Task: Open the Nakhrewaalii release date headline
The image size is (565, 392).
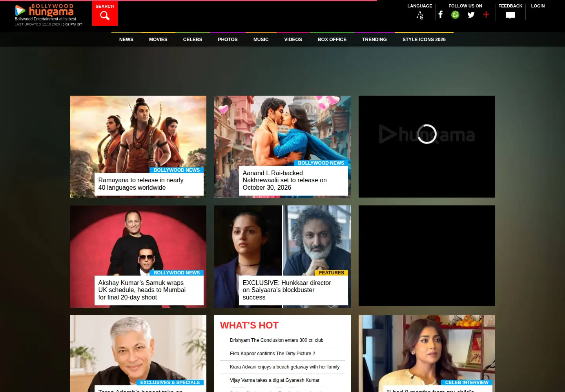Action: 284,180
